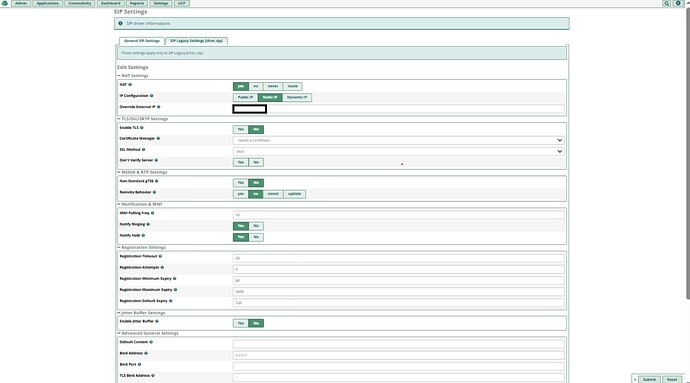Set NAT option to never
The image size is (690, 383).
coord(273,86)
